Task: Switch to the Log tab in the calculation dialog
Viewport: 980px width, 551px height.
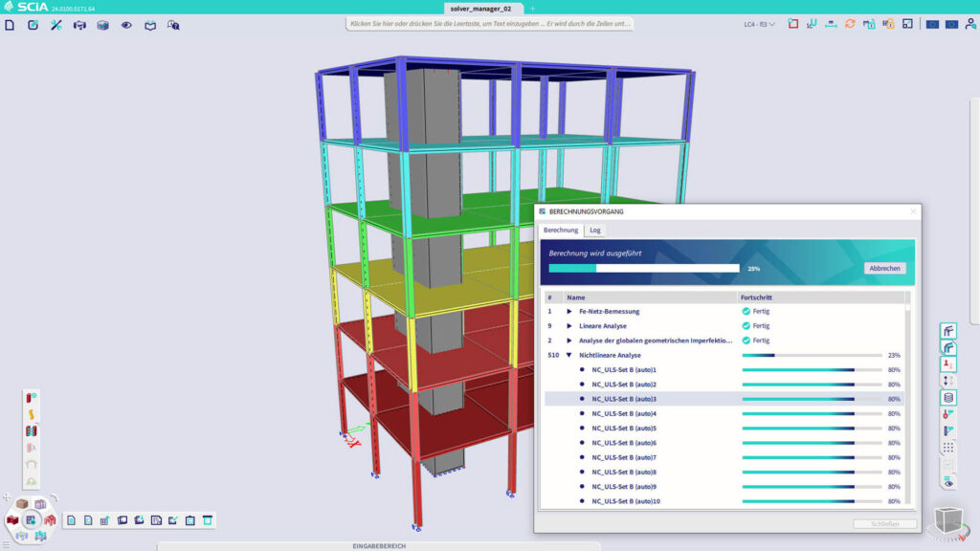Action: click(594, 230)
